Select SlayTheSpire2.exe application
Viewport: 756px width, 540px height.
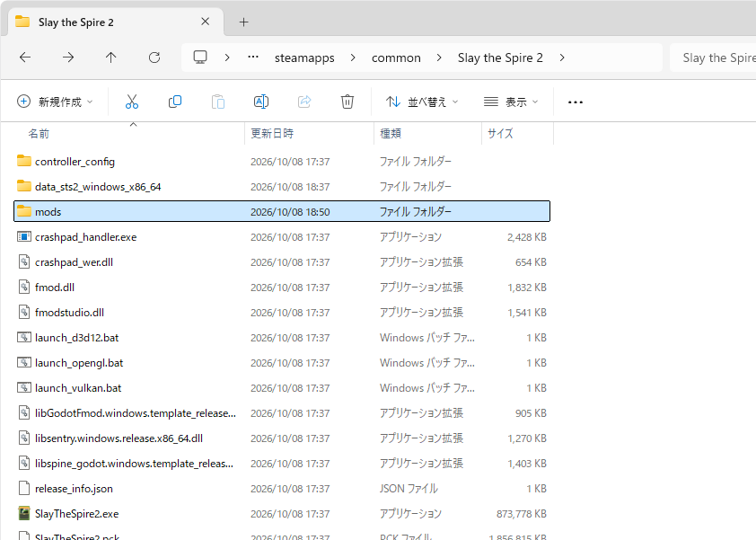click(282, 513)
